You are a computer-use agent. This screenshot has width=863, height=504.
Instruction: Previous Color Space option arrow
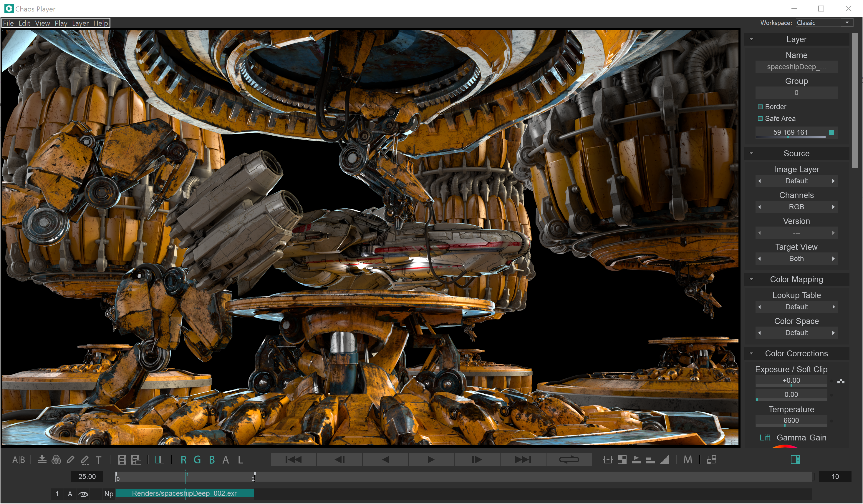(760, 333)
